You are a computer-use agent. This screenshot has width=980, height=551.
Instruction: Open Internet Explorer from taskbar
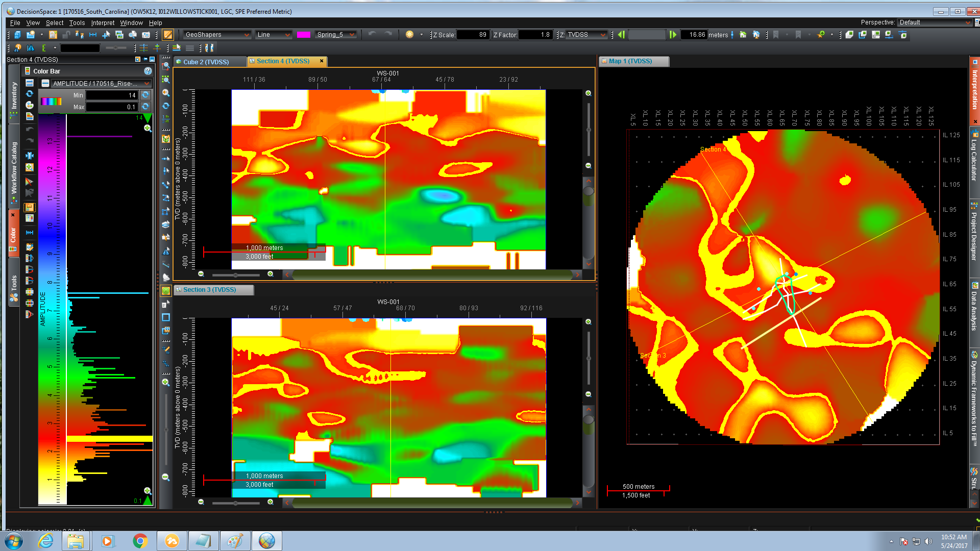(45, 541)
